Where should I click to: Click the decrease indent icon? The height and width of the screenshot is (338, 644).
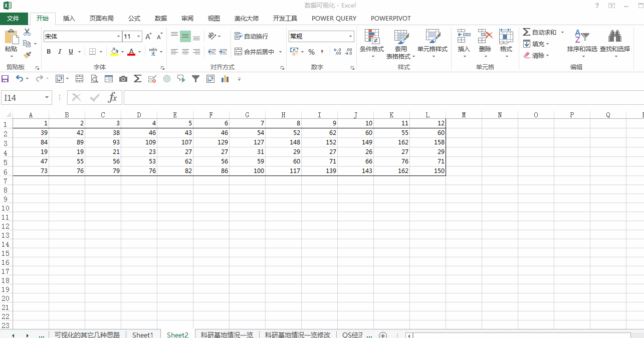point(211,52)
